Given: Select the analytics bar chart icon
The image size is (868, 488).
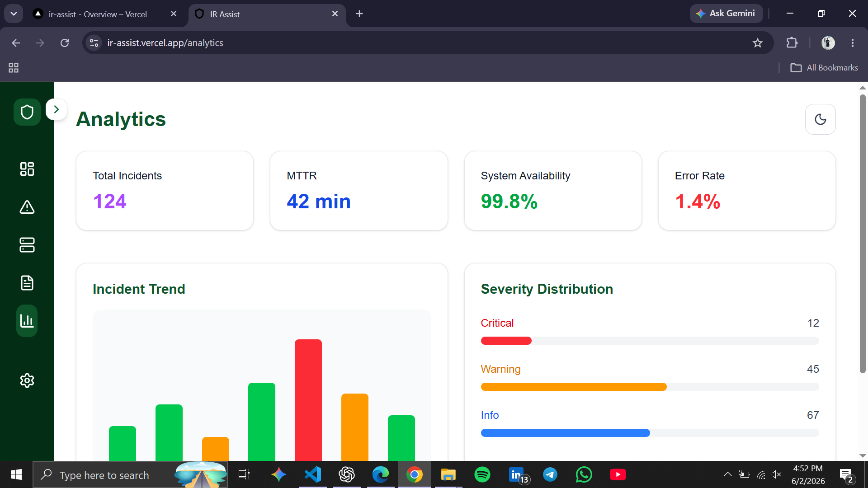Looking at the screenshot, I should pos(27,321).
